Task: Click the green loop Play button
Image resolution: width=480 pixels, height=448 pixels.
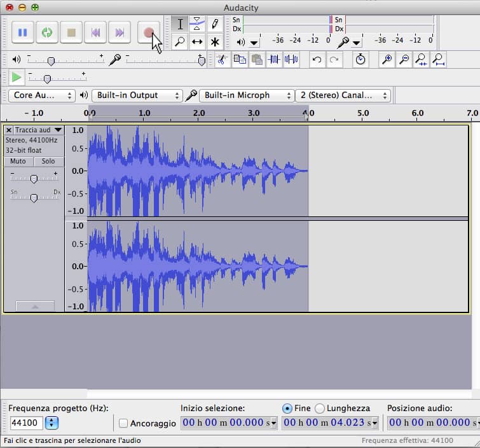Action: pyautogui.click(x=47, y=32)
